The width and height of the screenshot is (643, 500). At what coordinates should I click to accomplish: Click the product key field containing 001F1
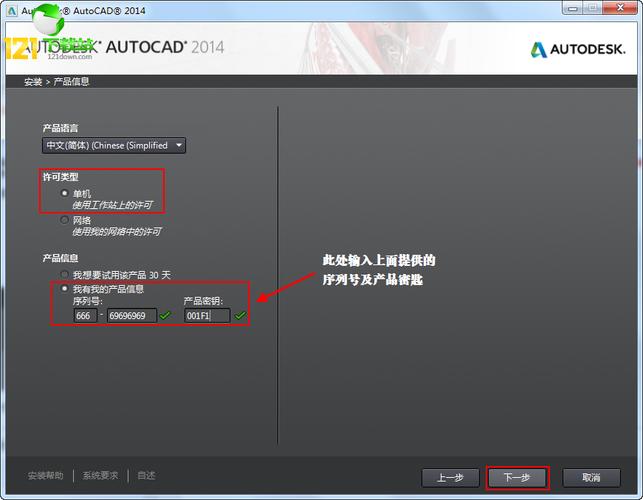[x=207, y=315]
